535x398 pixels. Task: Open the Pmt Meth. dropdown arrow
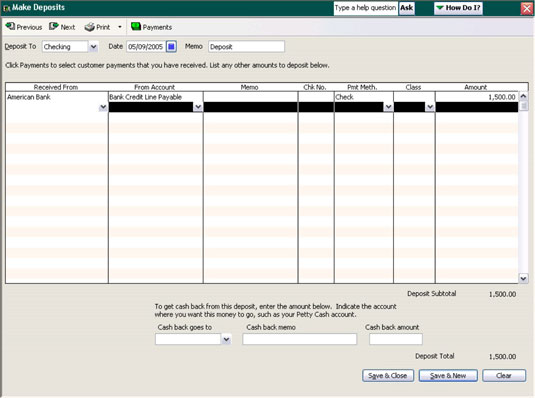click(x=388, y=107)
